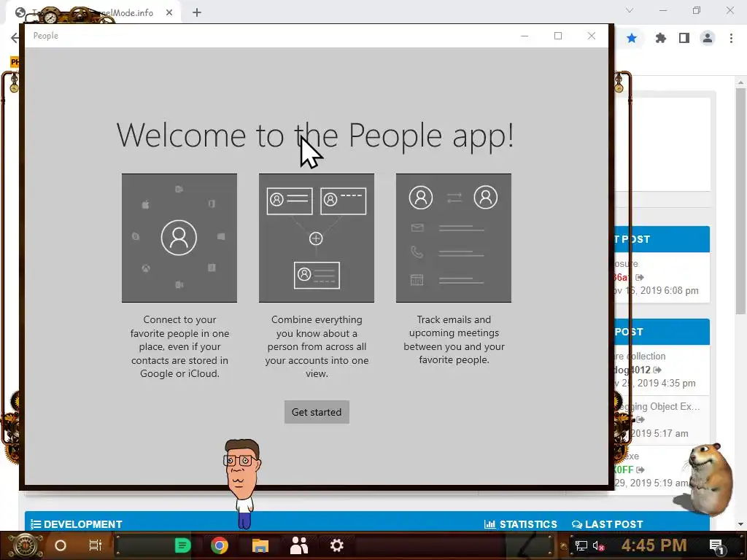Open Task View in the taskbar
This screenshot has width=747, height=560.
96,545
